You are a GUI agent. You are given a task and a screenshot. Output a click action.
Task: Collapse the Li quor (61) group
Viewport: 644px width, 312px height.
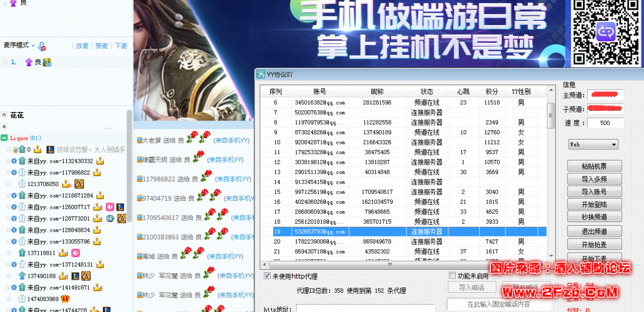tap(4, 138)
